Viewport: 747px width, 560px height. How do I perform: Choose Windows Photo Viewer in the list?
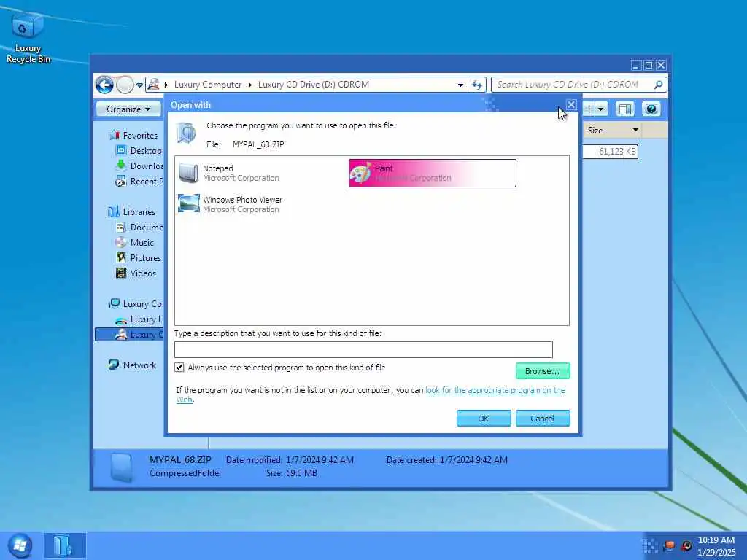point(260,204)
